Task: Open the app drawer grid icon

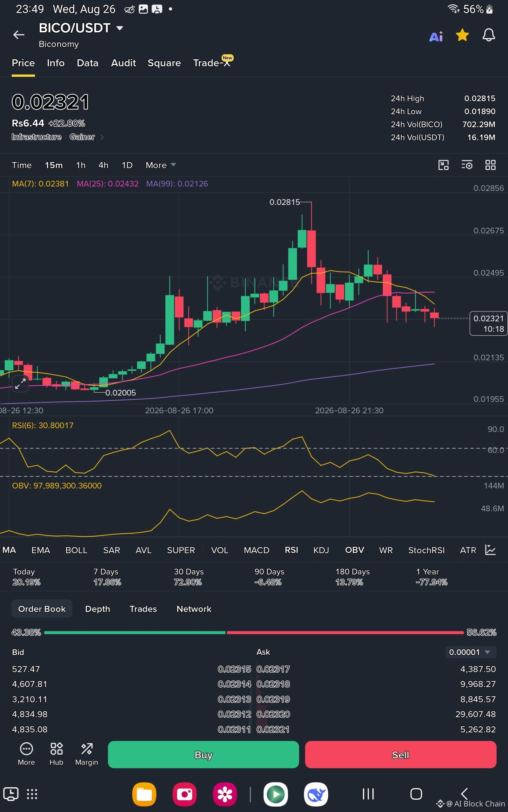Action: tap(32, 794)
